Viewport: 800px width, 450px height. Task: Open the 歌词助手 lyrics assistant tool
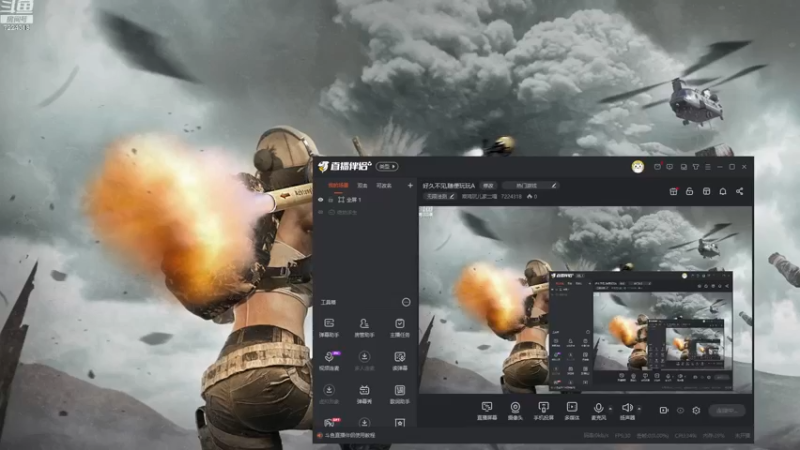tap(399, 394)
